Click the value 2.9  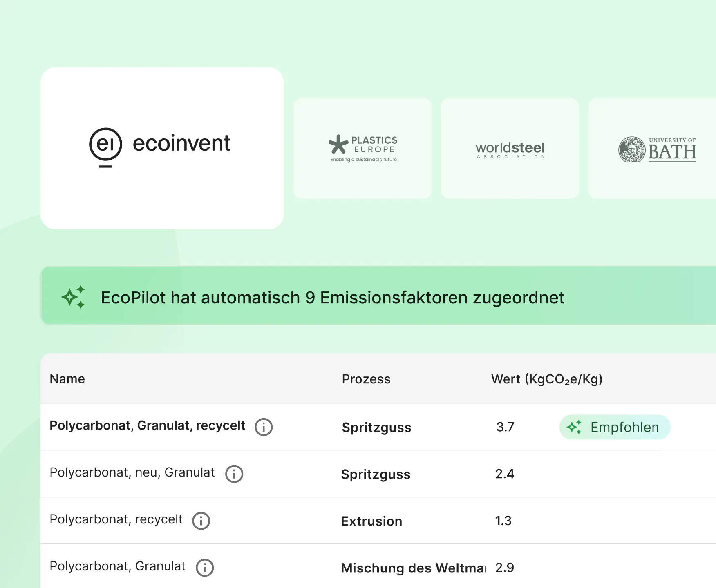tap(505, 568)
